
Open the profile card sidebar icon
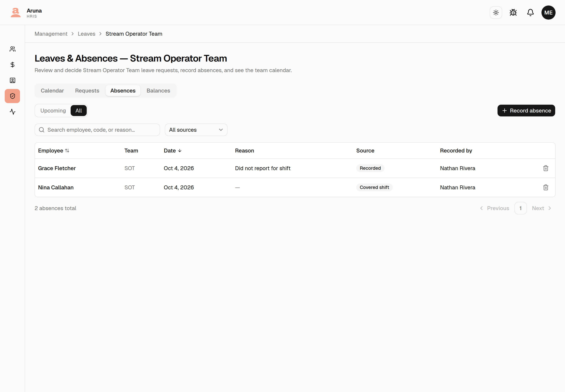click(13, 80)
